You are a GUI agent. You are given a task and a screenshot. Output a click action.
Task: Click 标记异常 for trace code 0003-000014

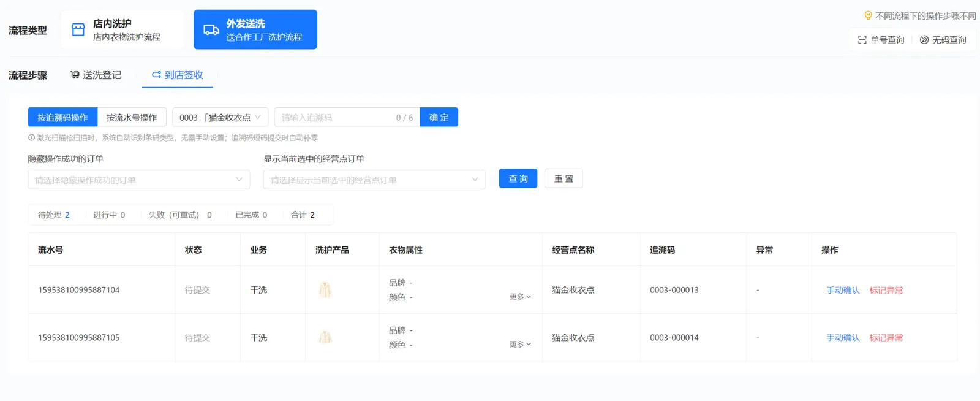click(x=886, y=337)
